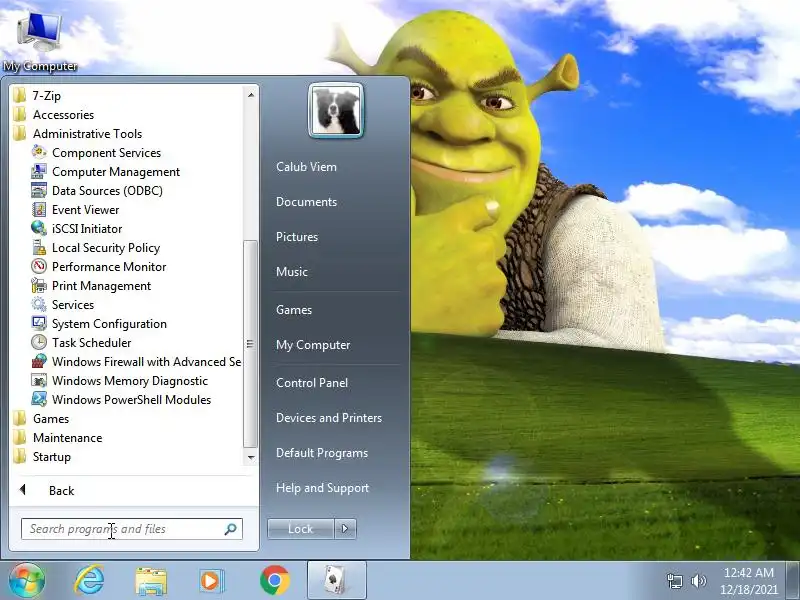Open Default Programs

pos(322,453)
